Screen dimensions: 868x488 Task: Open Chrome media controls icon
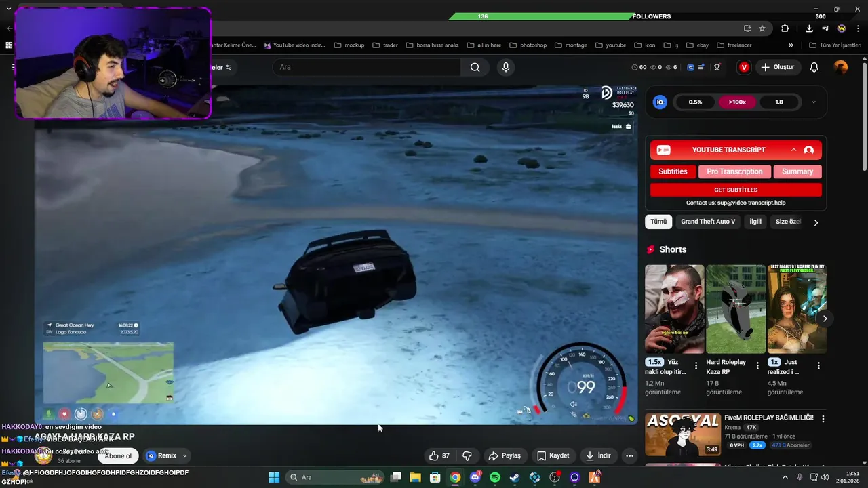825,28
